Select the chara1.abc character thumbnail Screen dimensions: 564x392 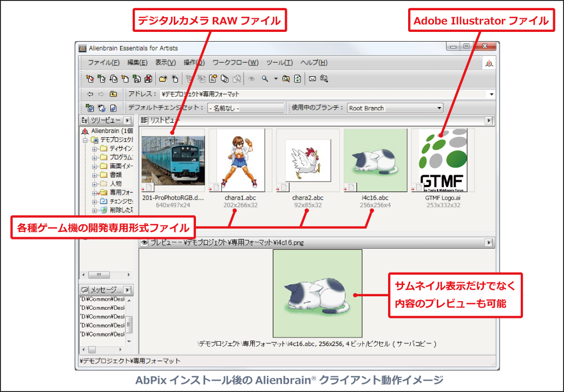click(240, 160)
